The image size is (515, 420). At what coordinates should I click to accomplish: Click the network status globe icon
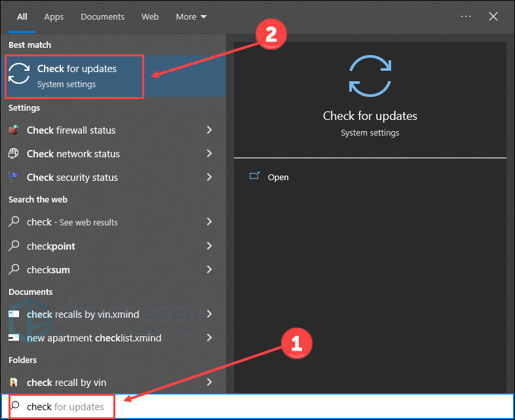[x=14, y=154]
